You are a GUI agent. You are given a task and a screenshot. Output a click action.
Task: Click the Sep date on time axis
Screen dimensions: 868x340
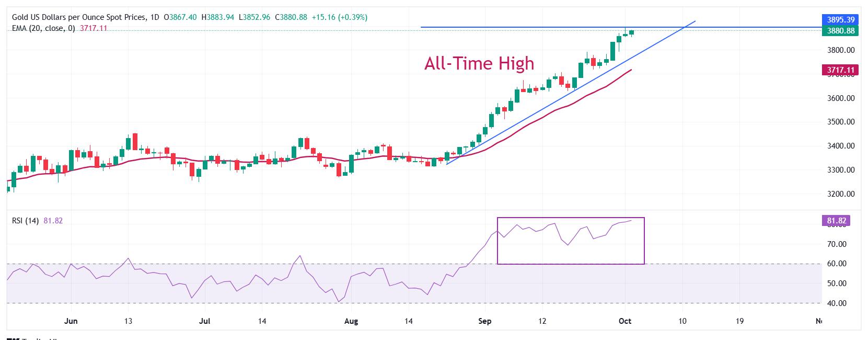tap(485, 321)
